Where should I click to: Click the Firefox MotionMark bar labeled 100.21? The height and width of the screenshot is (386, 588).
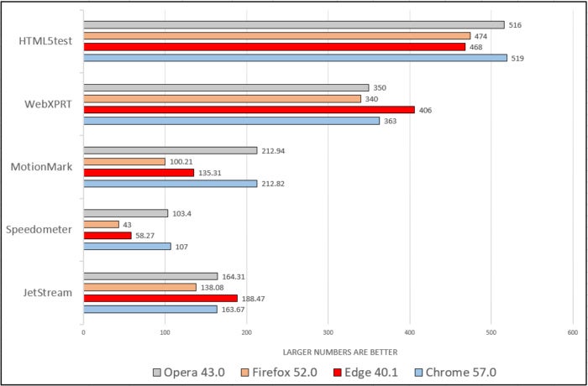pos(124,161)
